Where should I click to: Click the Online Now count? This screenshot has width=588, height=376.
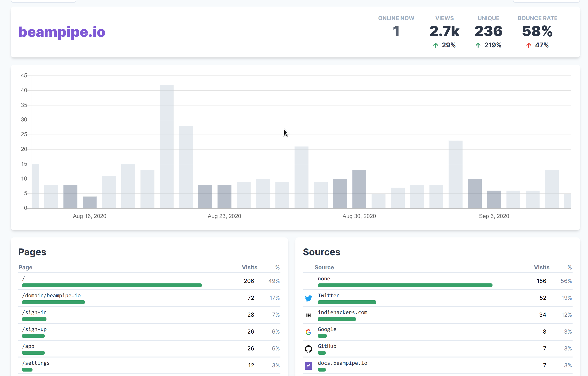[396, 31]
